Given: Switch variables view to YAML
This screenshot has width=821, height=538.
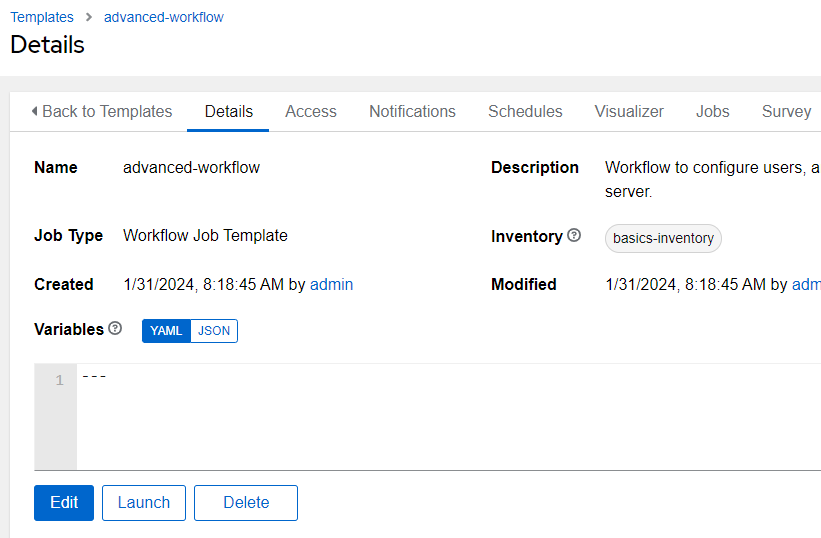Looking at the screenshot, I should point(166,330).
